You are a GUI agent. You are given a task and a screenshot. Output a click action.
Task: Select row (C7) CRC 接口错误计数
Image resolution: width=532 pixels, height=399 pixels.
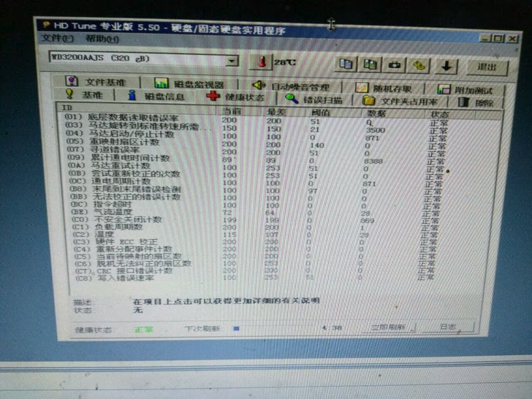click(x=280, y=270)
